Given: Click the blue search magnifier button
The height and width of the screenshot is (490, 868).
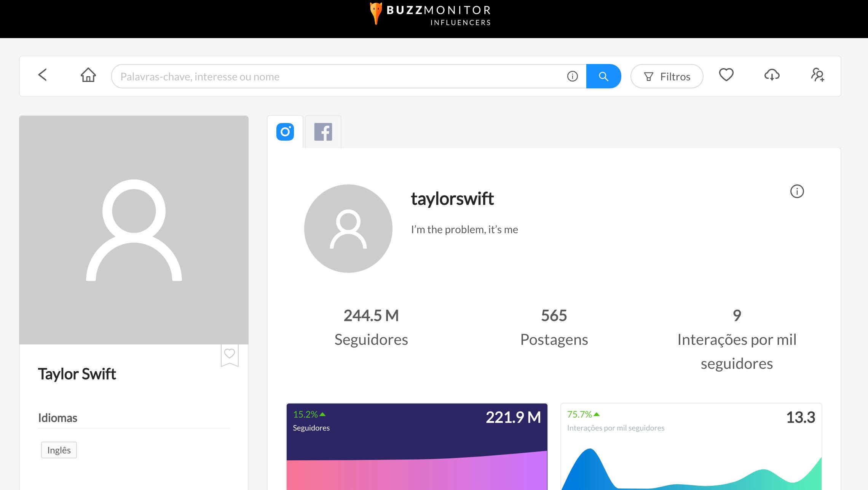Looking at the screenshot, I should (x=603, y=76).
